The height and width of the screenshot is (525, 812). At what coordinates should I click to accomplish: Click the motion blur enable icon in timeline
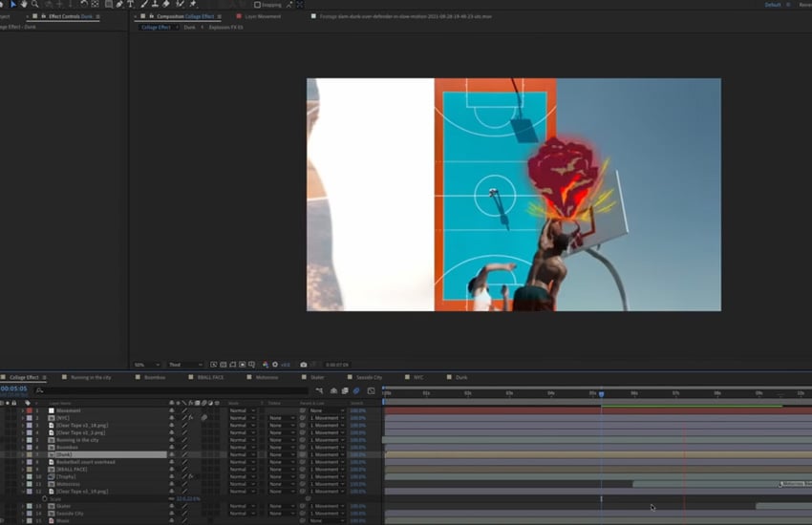356,390
